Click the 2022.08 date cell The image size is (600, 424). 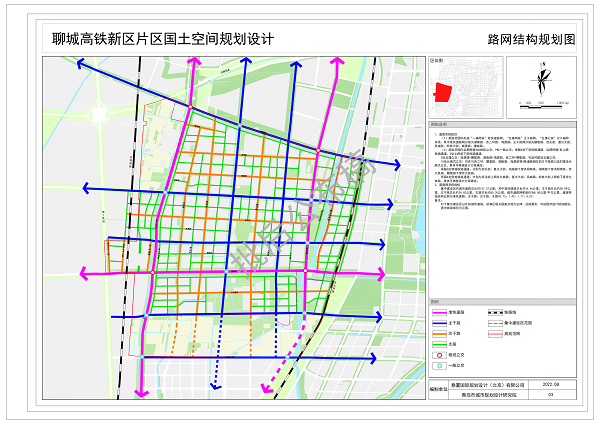[x=550, y=384]
